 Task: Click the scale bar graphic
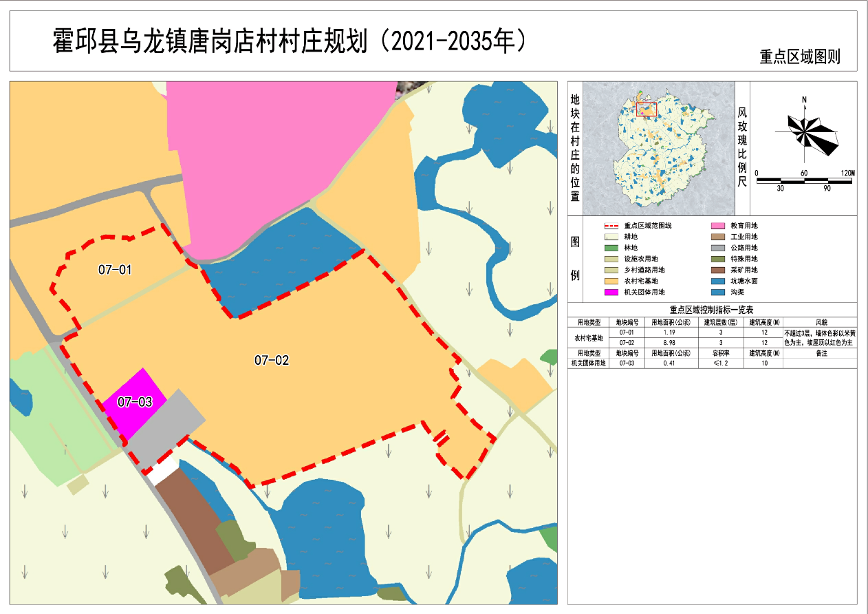tap(803, 180)
